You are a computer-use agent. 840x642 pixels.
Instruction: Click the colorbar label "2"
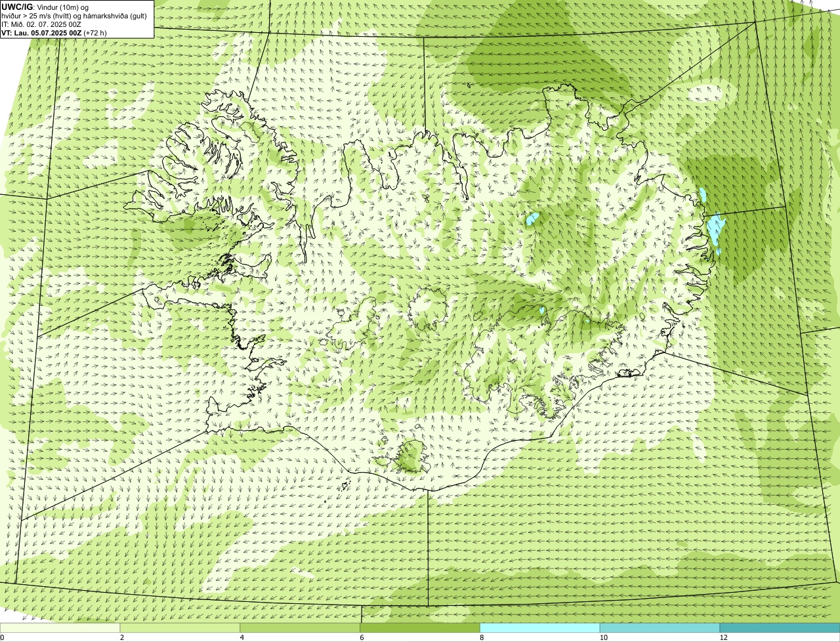point(121,637)
